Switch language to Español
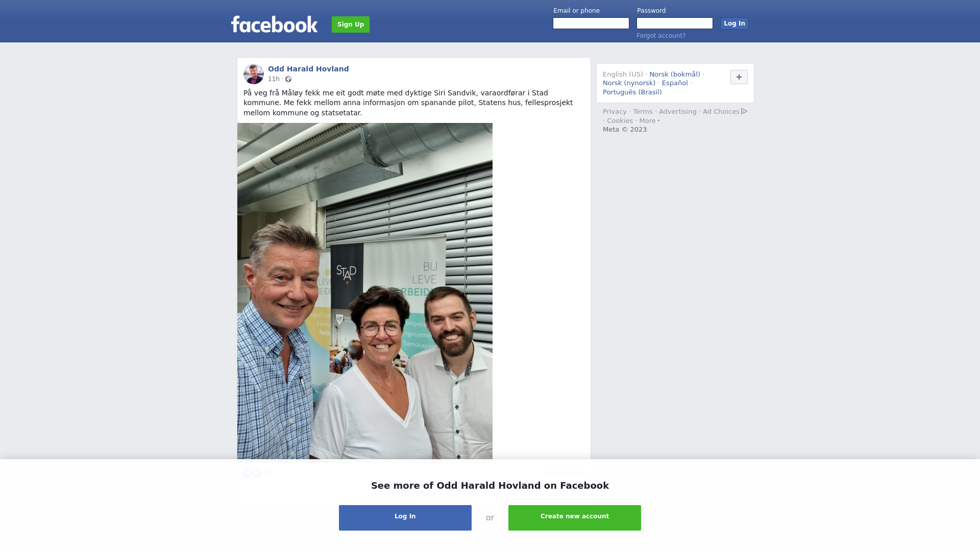This screenshot has width=980, height=551. pos(675,83)
